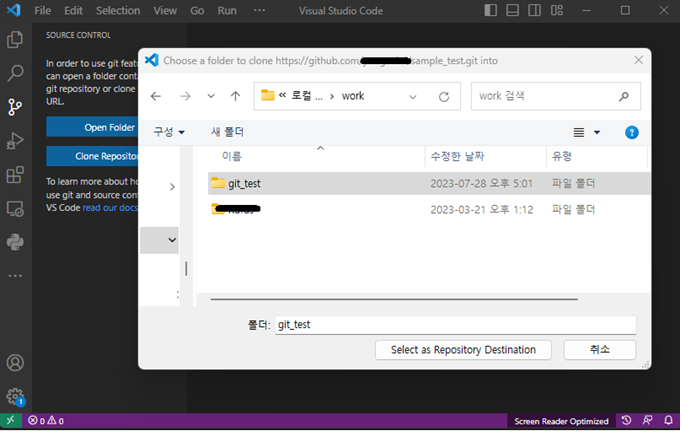Go forward in folder dialog
Image resolution: width=681 pixels, height=432 pixels.
[x=185, y=96]
